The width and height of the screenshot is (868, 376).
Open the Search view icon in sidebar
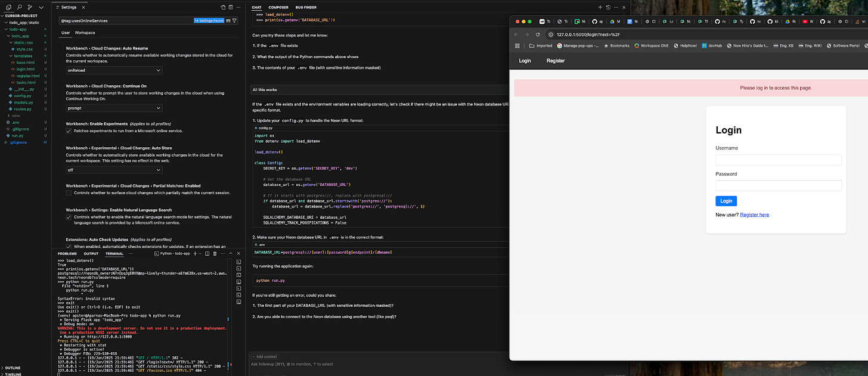19,7
